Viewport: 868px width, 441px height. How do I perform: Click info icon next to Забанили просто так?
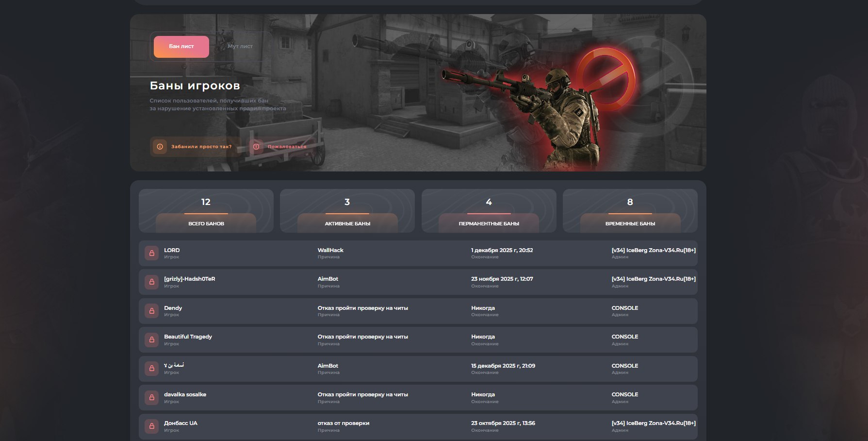pyautogui.click(x=160, y=147)
